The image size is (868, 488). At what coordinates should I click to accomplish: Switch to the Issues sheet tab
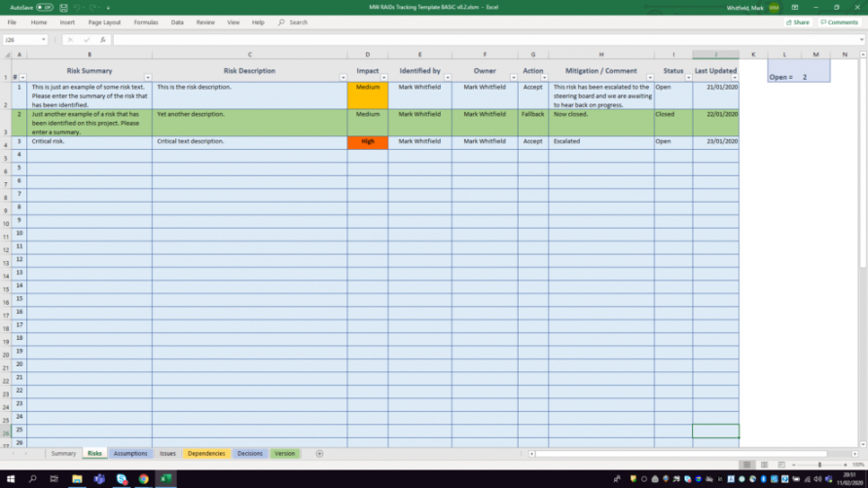167,454
